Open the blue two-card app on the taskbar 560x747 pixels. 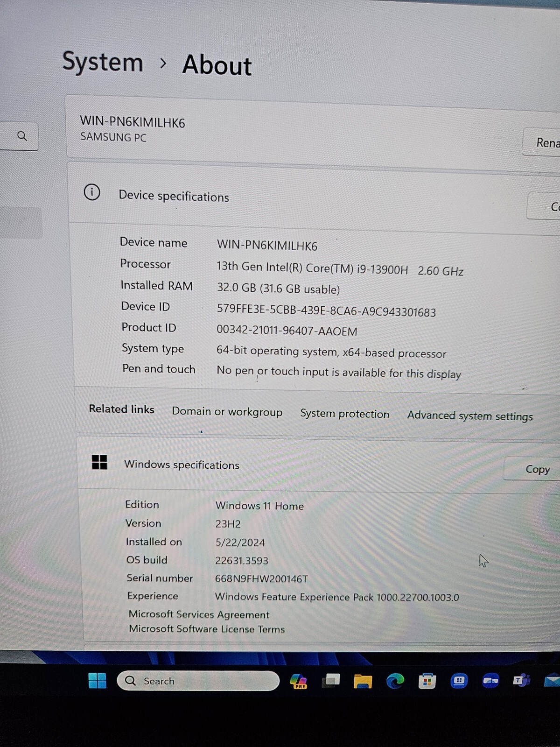(490, 681)
